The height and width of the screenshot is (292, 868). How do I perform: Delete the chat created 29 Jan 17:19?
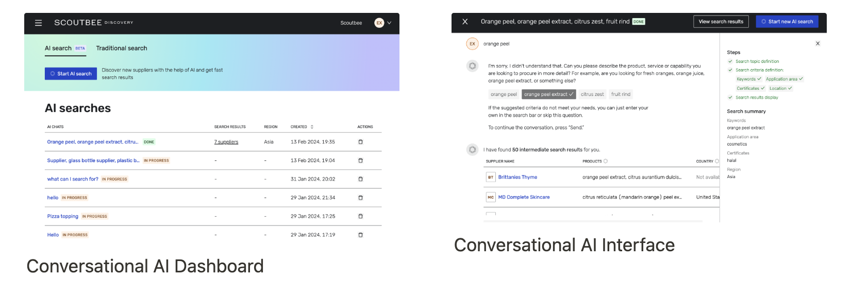[x=360, y=235]
